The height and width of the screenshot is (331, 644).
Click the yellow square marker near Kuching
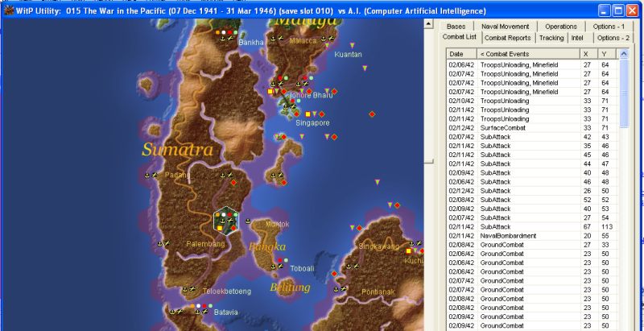tap(408, 250)
